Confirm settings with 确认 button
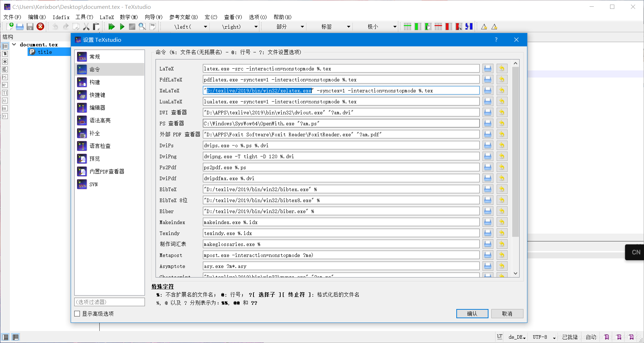Viewport: 644px width, 343px height. [472, 314]
